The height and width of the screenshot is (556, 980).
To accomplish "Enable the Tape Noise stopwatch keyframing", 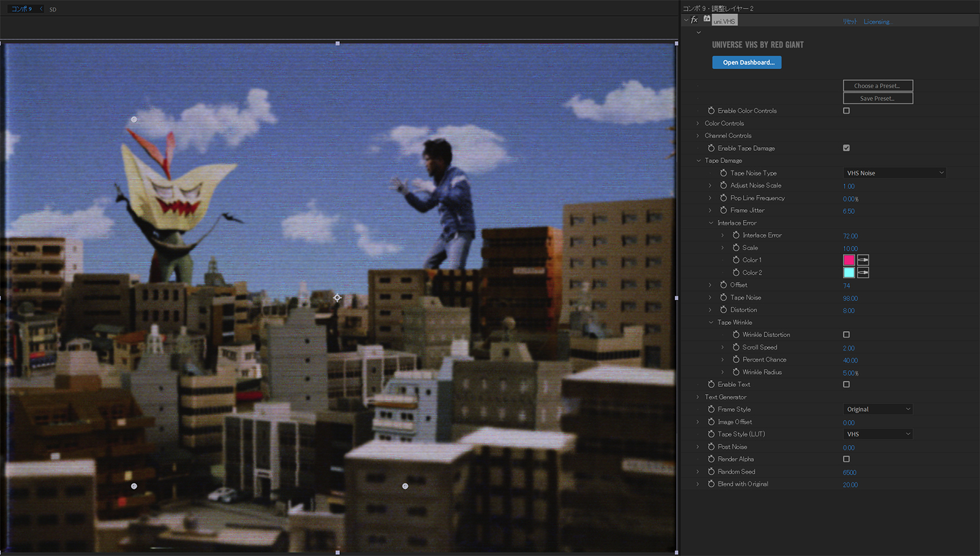I will pyautogui.click(x=723, y=297).
